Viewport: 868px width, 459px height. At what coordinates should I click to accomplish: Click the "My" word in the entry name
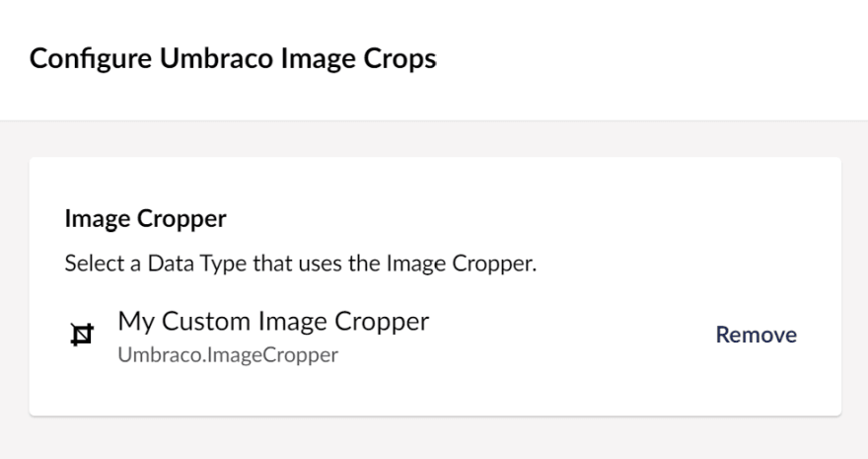tap(136, 323)
